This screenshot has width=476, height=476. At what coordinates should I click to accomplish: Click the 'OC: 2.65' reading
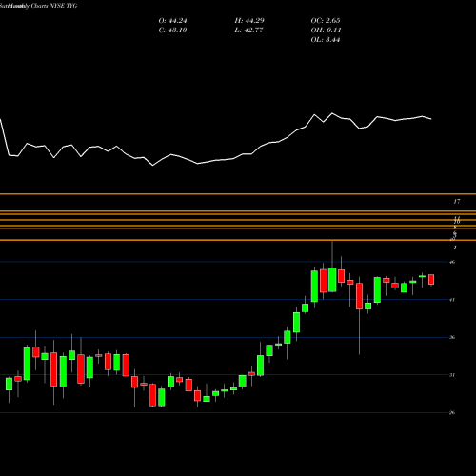tap(326, 21)
